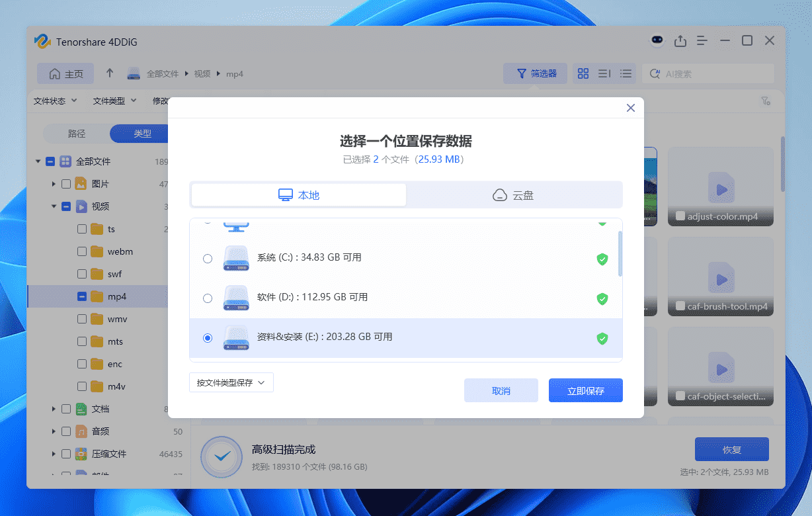Screen dimensions: 812x516
Task: Click the AI assistant robot icon
Action: click(657, 40)
